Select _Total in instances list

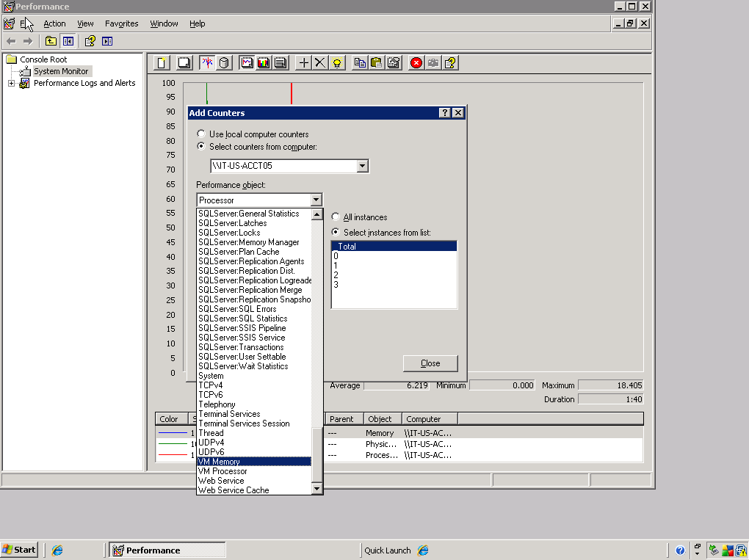tap(394, 247)
